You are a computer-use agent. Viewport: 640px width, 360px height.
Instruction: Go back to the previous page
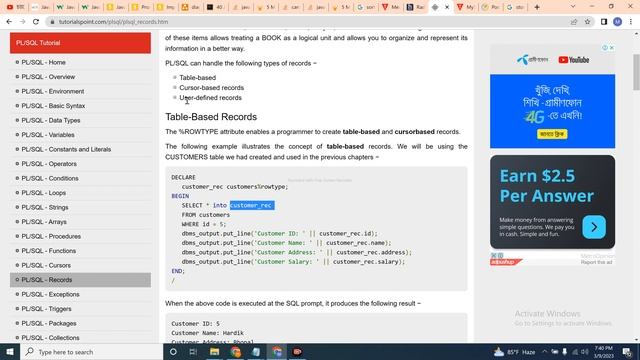pos(9,22)
